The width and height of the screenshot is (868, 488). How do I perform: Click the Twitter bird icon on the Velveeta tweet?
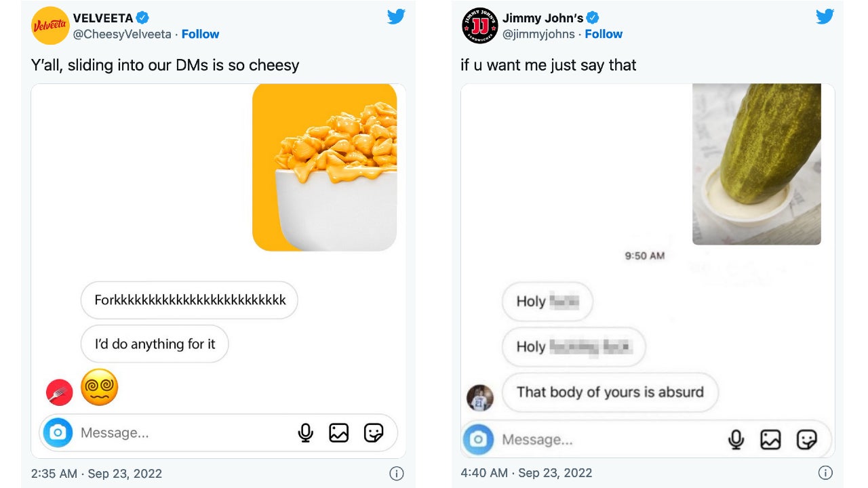(396, 16)
